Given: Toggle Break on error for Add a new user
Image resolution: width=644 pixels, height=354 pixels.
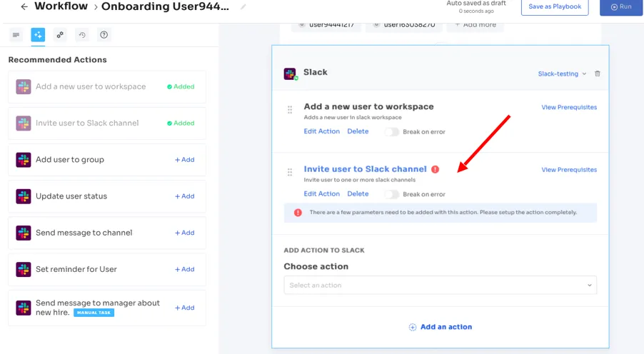Looking at the screenshot, I should pos(391,132).
